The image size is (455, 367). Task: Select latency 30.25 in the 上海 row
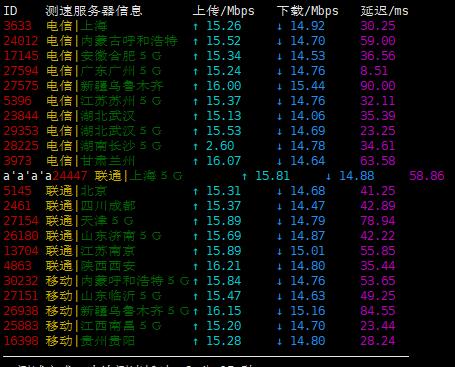tap(378, 26)
